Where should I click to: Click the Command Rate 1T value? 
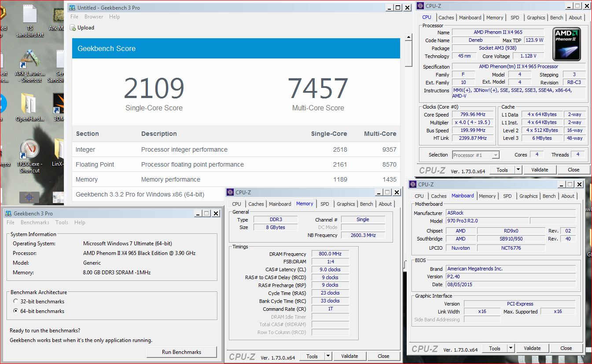tap(330, 309)
